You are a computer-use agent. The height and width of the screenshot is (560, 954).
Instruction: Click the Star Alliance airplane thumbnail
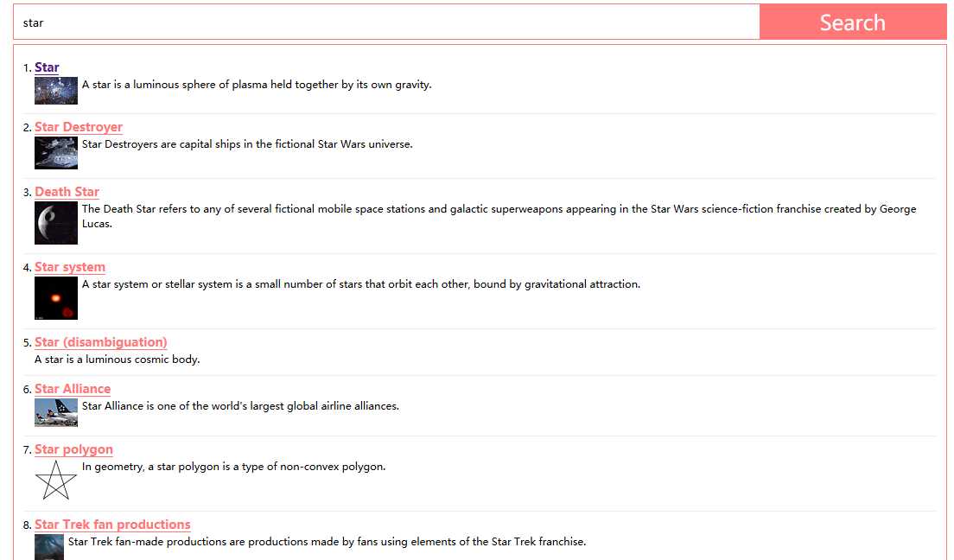[56, 412]
